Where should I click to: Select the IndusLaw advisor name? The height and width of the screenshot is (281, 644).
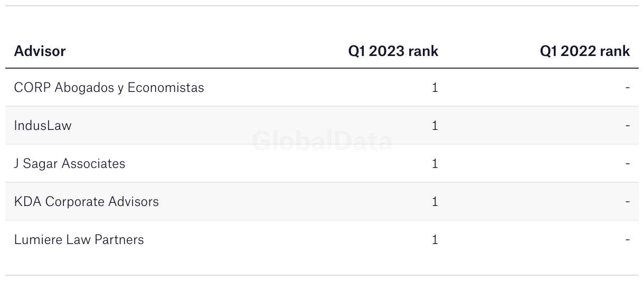[x=43, y=126]
